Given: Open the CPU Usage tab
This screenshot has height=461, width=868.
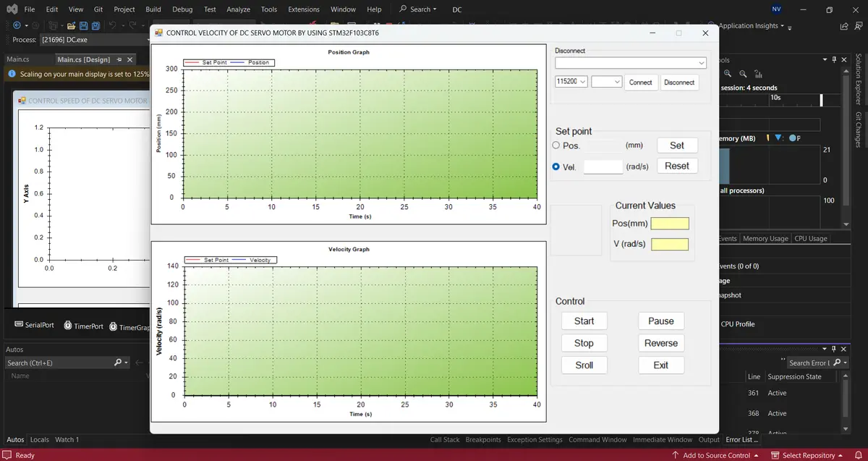Looking at the screenshot, I should 810,238.
